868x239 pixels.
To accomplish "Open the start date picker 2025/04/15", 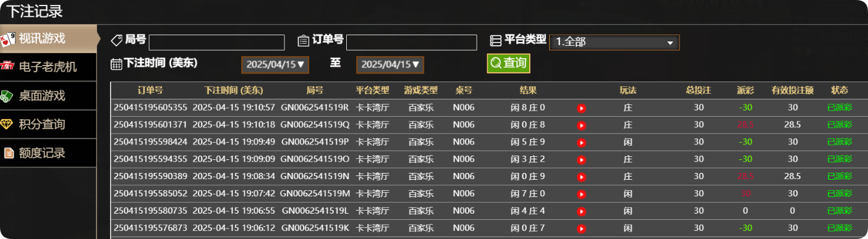I will point(275,64).
